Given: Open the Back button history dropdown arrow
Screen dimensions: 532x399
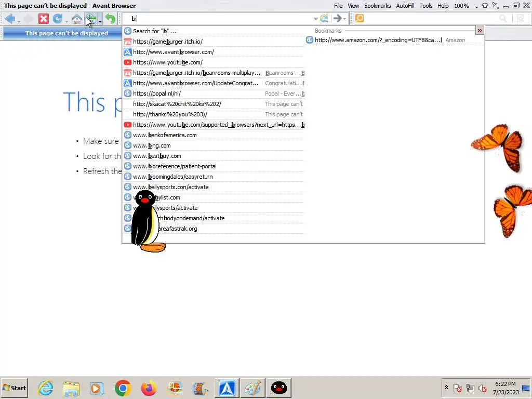Looking at the screenshot, I should point(19,22).
